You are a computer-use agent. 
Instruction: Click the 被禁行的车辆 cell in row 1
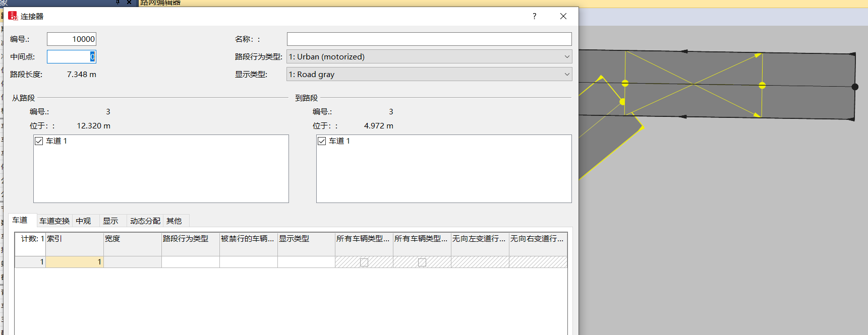pyautogui.click(x=249, y=262)
